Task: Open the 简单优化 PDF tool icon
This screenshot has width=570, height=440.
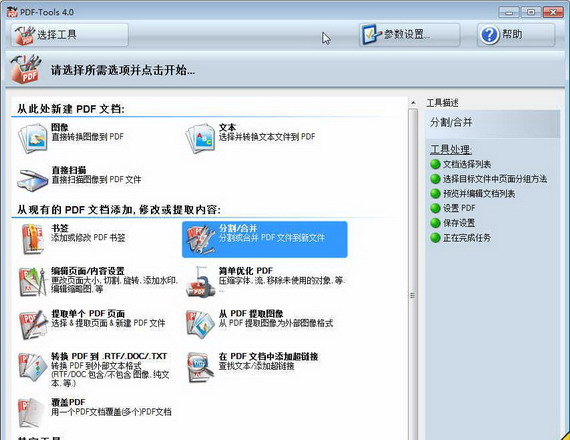Action: coord(200,282)
